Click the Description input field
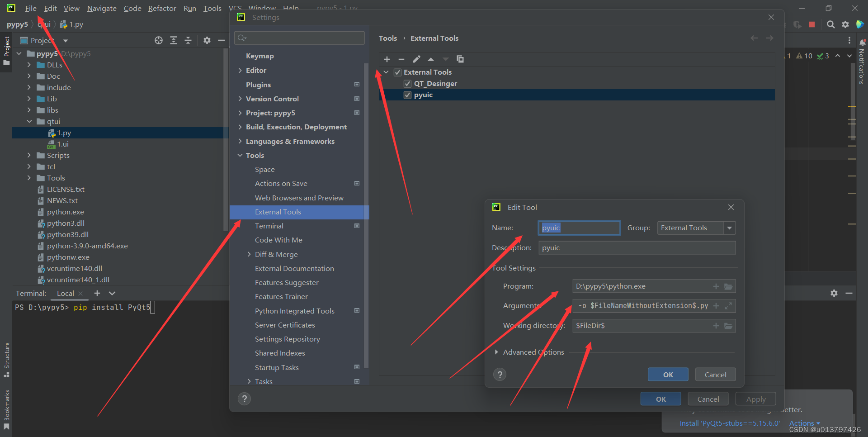 coord(637,248)
